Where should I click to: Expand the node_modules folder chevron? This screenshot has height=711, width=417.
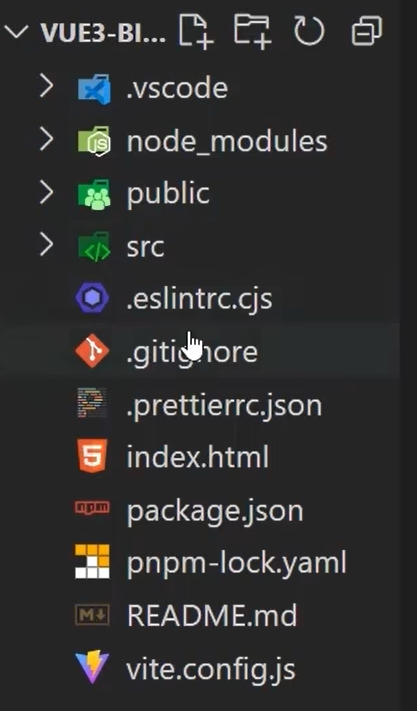[x=46, y=140]
